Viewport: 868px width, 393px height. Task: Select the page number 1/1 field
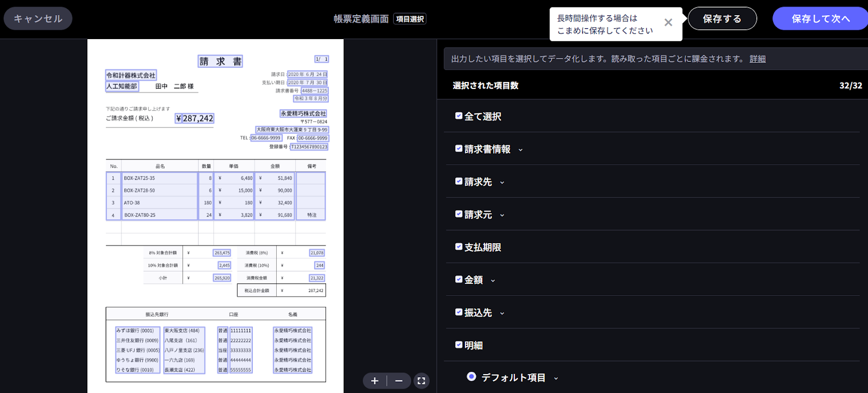pyautogui.click(x=322, y=59)
